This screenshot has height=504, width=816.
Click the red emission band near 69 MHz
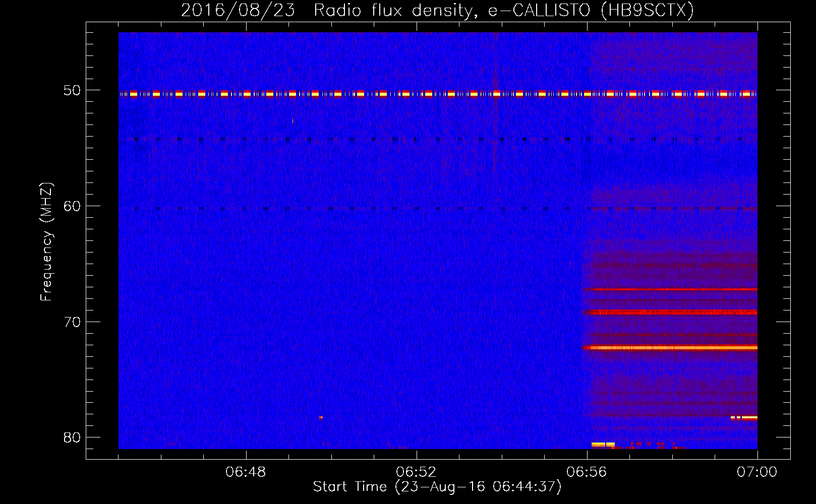(x=670, y=312)
